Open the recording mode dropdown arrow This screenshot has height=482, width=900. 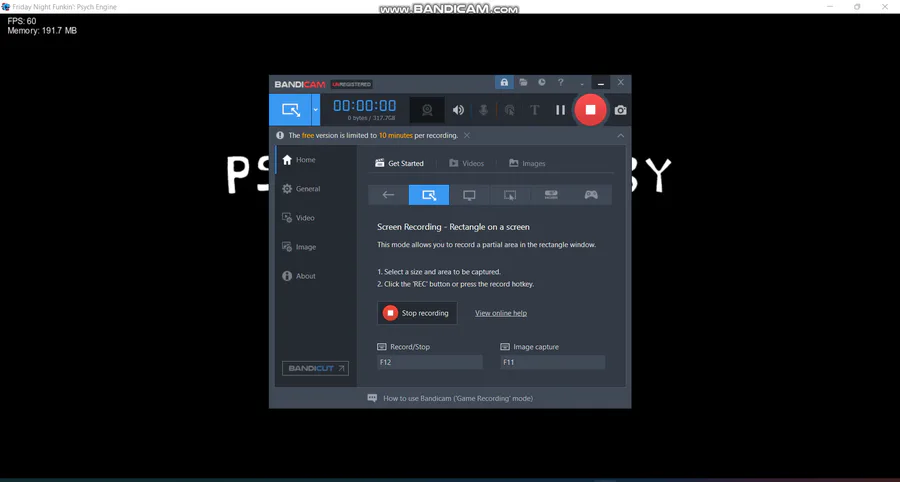[316, 110]
